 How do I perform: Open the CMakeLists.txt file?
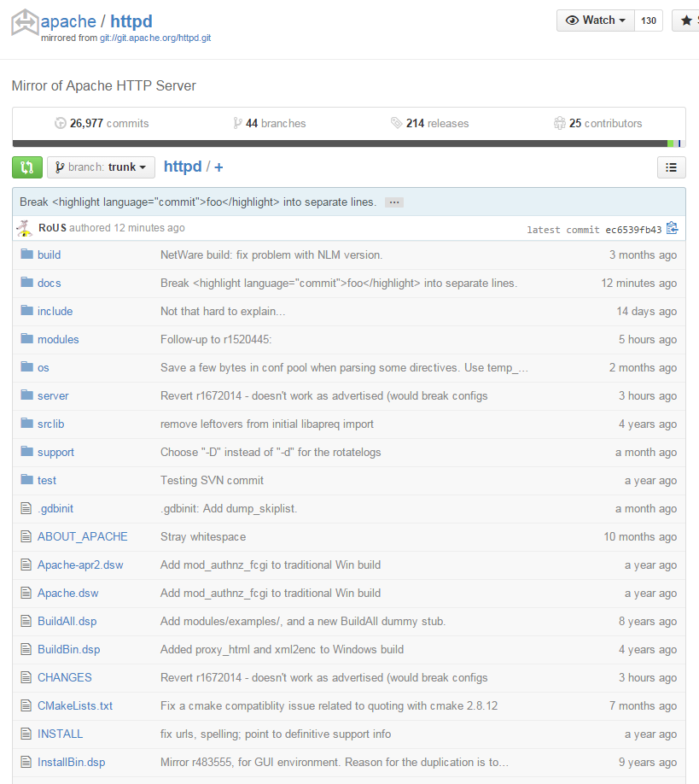click(75, 706)
